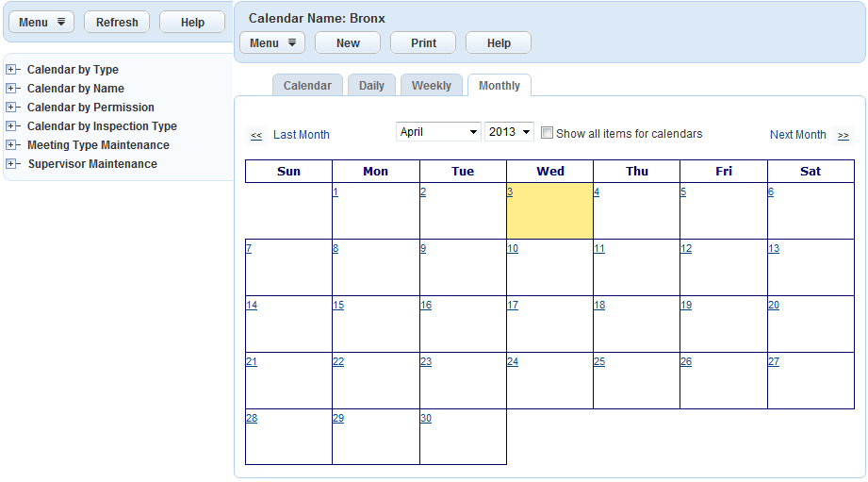Click the Refresh button
The height and width of the screenshot is (482, 868).
click(x=117, y=23)
